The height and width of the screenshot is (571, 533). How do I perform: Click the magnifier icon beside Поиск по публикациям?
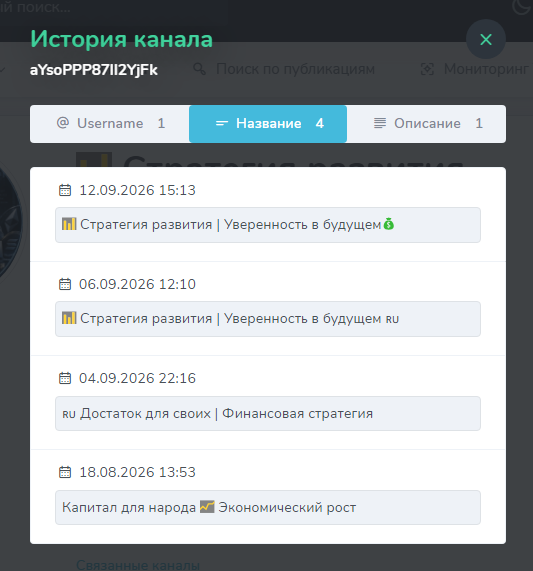click(200, 69)
